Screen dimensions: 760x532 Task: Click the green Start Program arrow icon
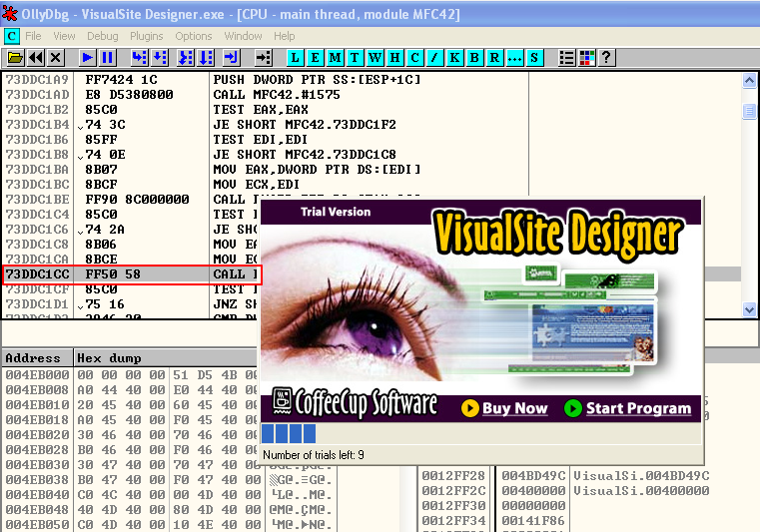click(x=573, y=408)
